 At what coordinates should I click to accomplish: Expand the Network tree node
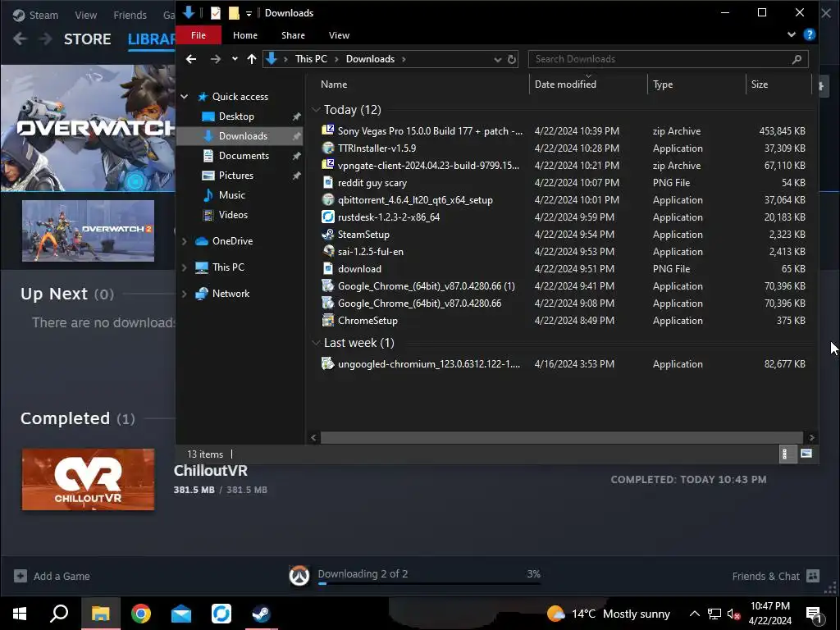tap(185, 294)
